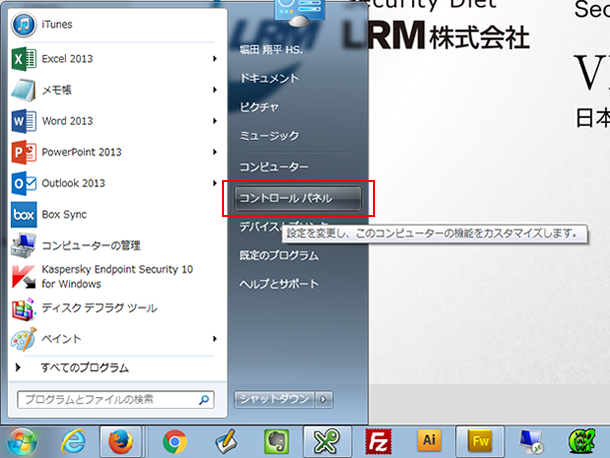Screen dimensions: 610x458
Task: Open ドキュメント in the Start menu
Action: coord(269,78)
